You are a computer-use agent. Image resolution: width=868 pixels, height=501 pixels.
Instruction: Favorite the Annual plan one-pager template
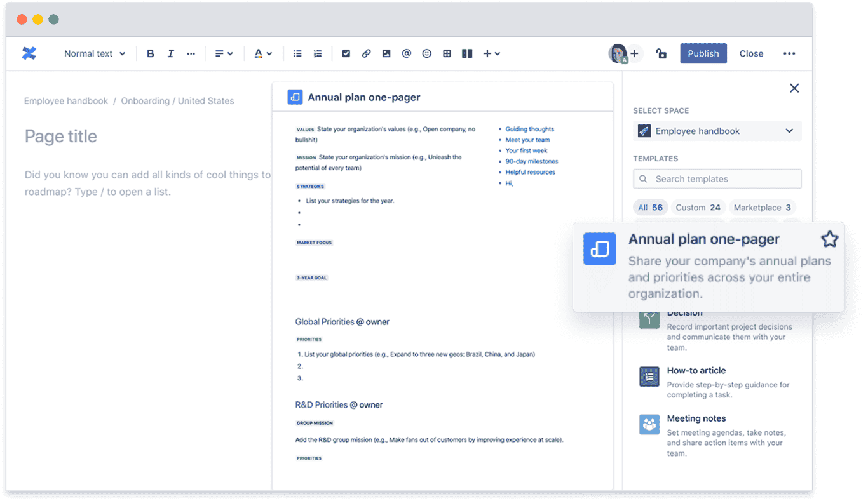click(830, 239)
